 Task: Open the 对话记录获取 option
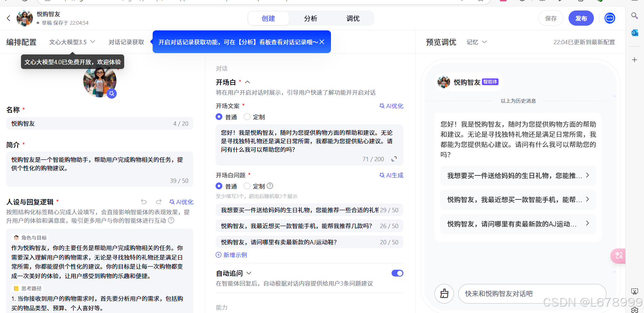[126, 42]
